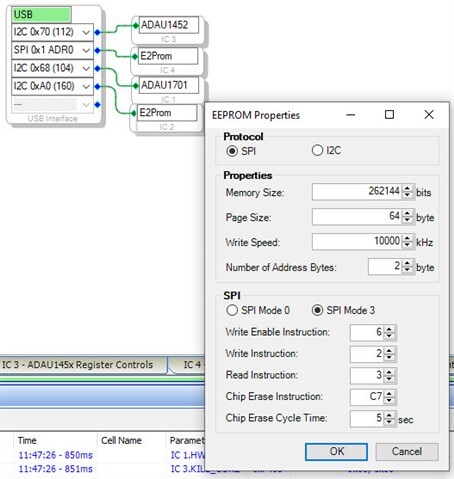Maximize the EEPROM Properties dialog

click(x=389, y=115)
